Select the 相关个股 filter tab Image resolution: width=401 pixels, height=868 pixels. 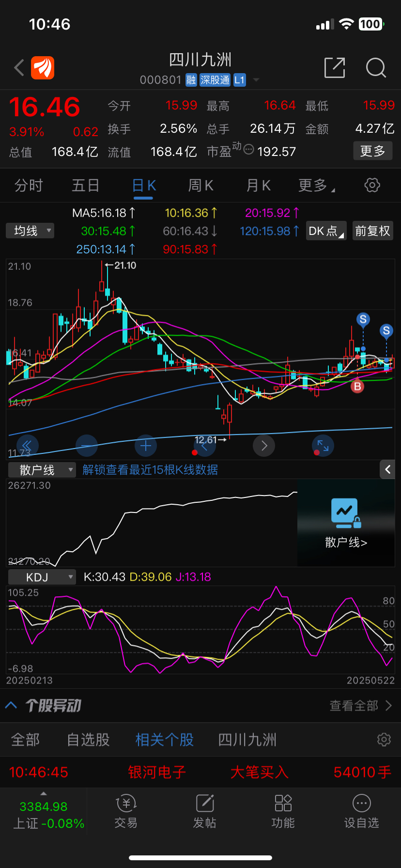[165, 740]
